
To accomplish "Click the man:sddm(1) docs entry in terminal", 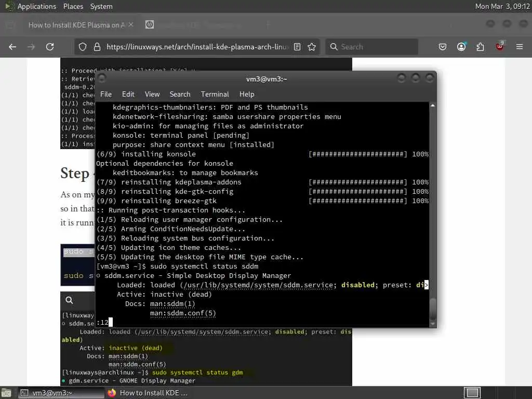I will 172,303.
